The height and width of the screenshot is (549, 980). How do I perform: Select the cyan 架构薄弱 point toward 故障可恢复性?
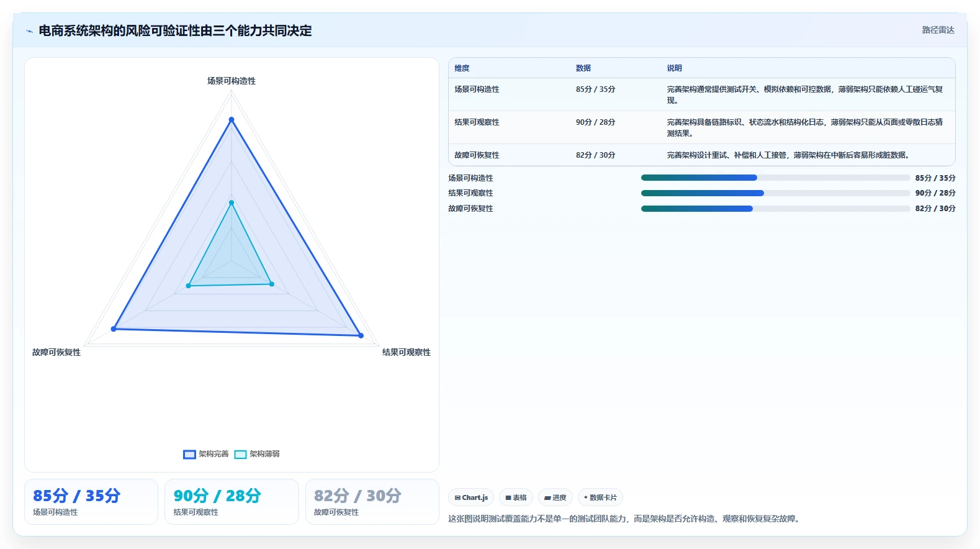pos(189,286)
